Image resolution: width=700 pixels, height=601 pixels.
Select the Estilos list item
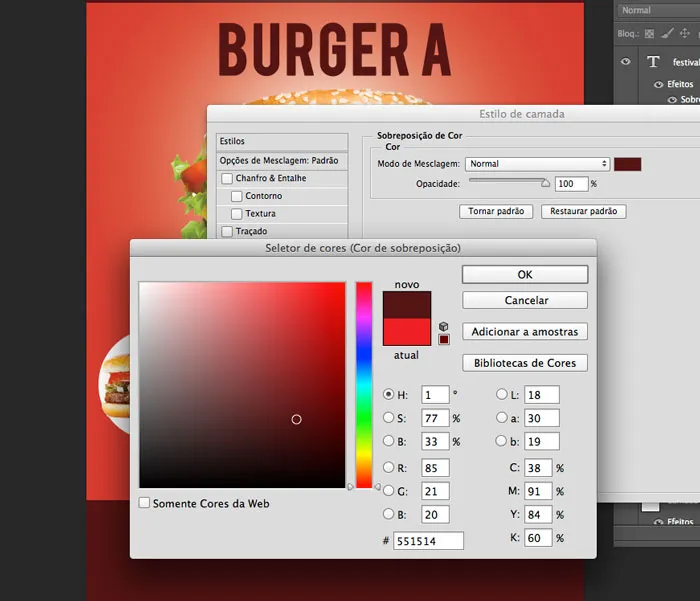(x=282, y=142)
